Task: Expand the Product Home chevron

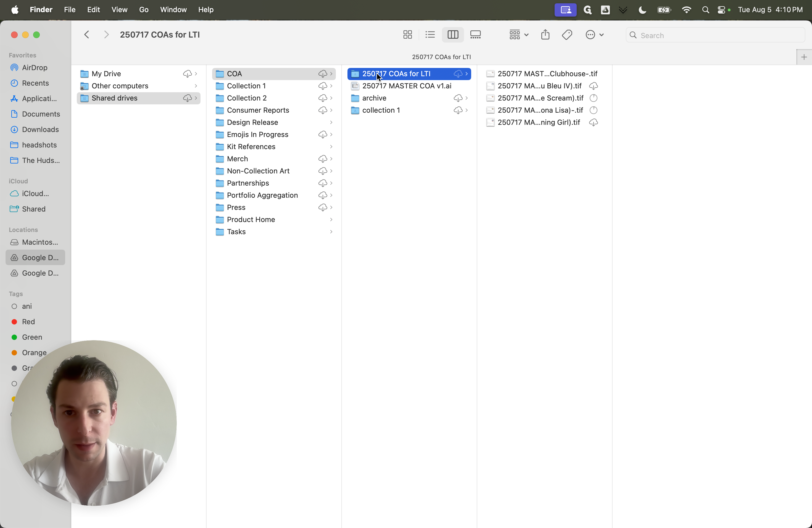Action: tap(331, 220)
